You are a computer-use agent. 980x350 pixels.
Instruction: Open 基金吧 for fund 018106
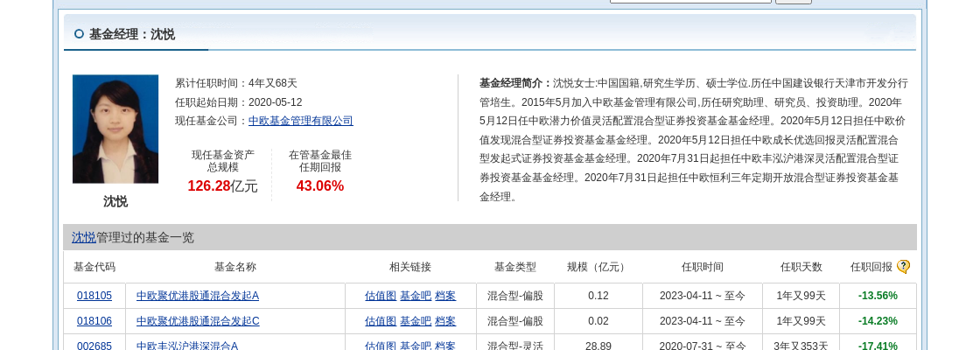tap(416, 321)
